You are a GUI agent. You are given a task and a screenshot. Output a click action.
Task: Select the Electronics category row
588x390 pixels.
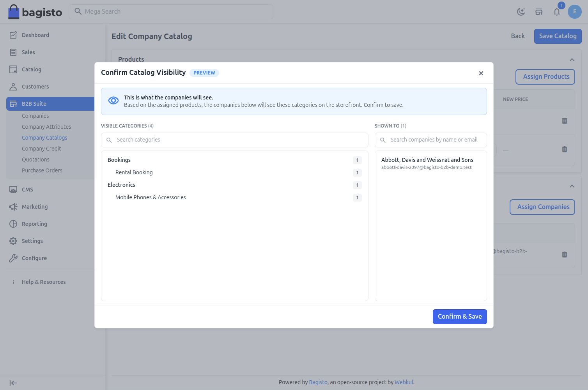(x=235, y=185)
